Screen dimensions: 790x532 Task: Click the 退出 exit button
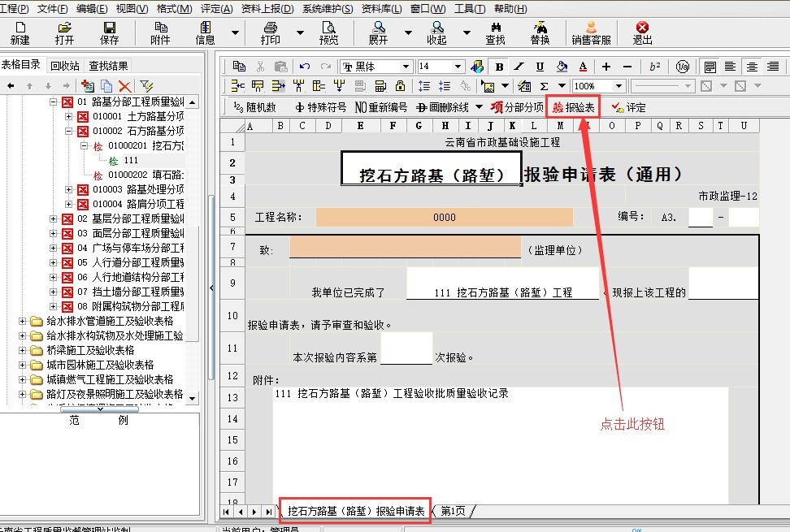point(642,32)
